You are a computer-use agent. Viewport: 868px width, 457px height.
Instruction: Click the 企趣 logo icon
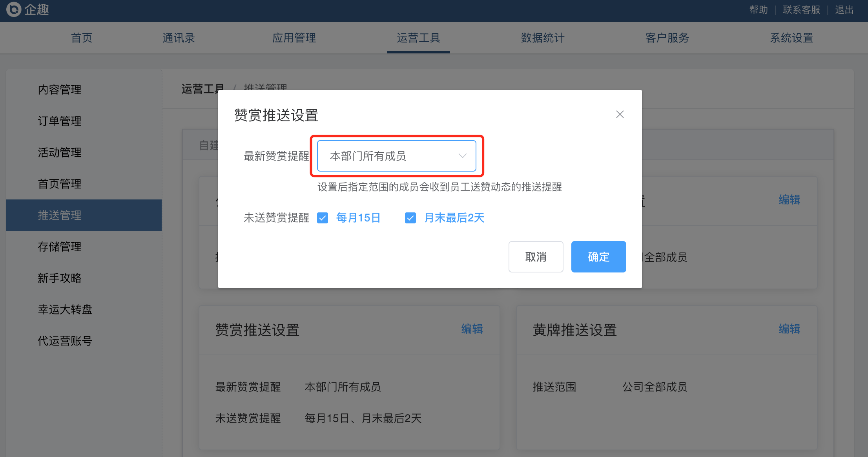point(14,9)
